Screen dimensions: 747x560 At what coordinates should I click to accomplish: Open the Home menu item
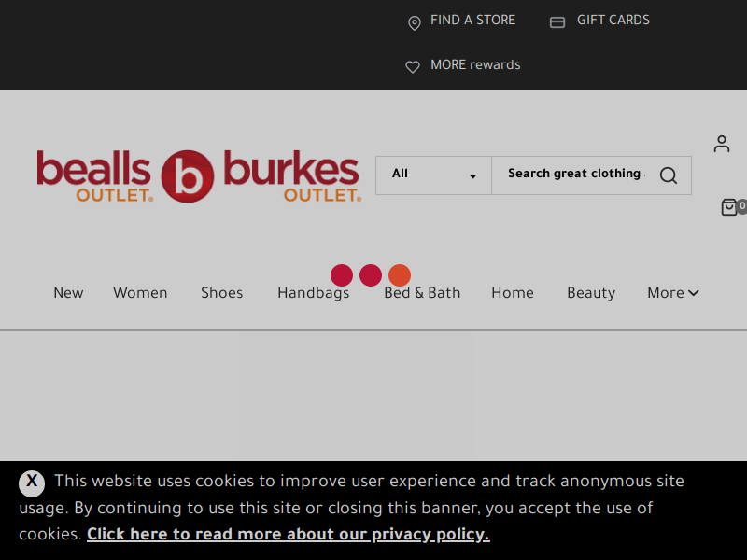click(513, 292)
